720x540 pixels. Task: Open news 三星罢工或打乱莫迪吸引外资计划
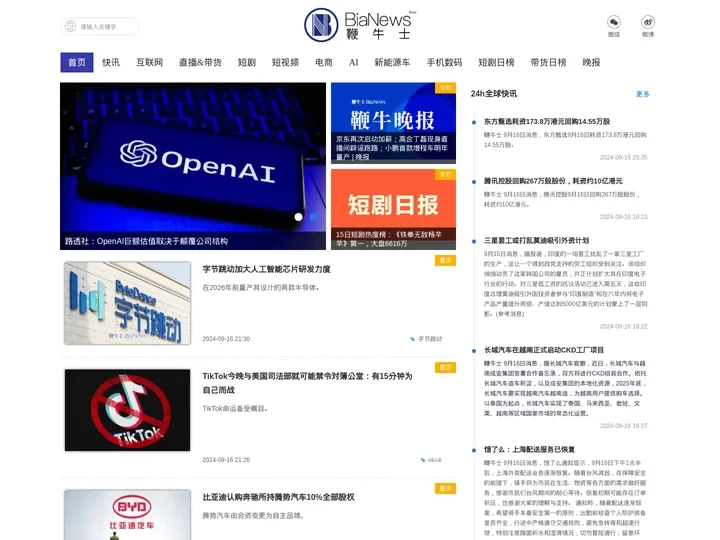[536, 241]
